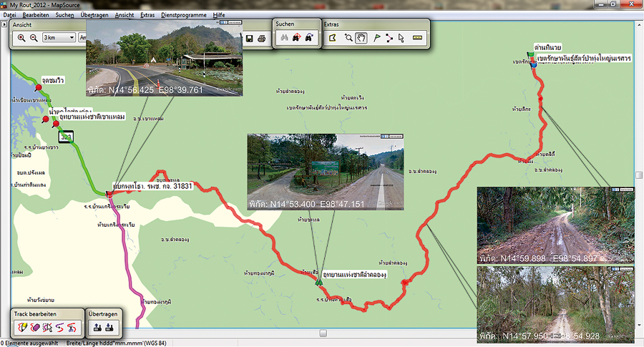Image resolution: width=644 pixels, height=347 pixels.
Task: Open the Dienstprogramme menu
Action: 183,14
